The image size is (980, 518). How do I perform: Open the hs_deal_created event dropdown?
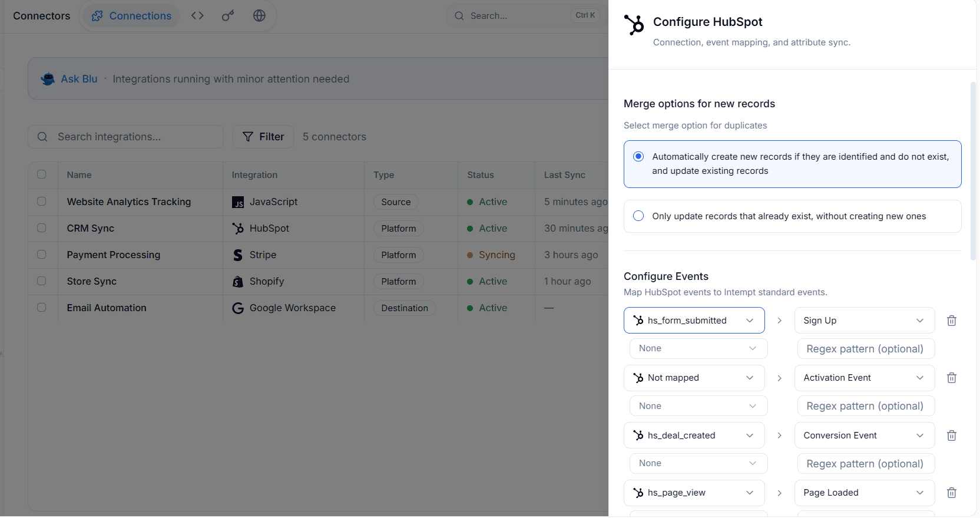tap(694, 435)
